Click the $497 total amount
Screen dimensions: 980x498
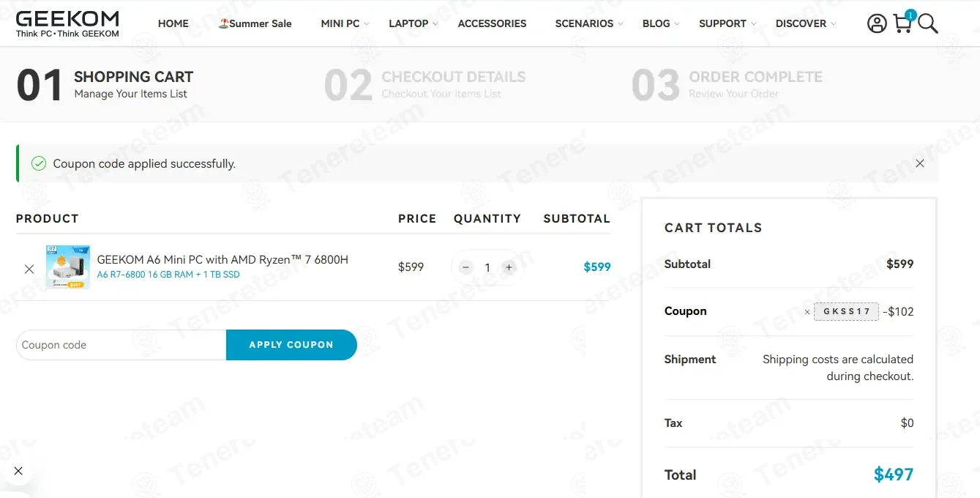tap(894, 475)
